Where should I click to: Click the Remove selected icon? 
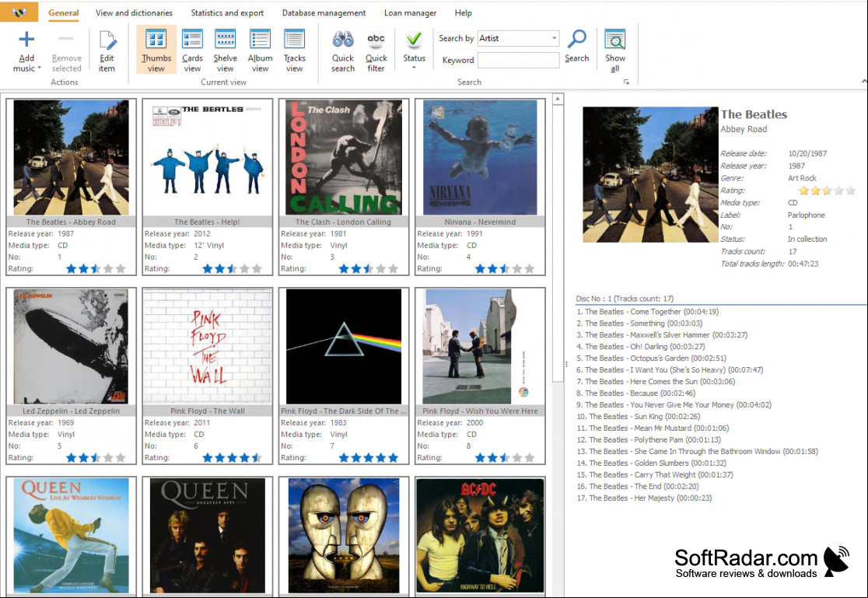(x=66, y=39)
